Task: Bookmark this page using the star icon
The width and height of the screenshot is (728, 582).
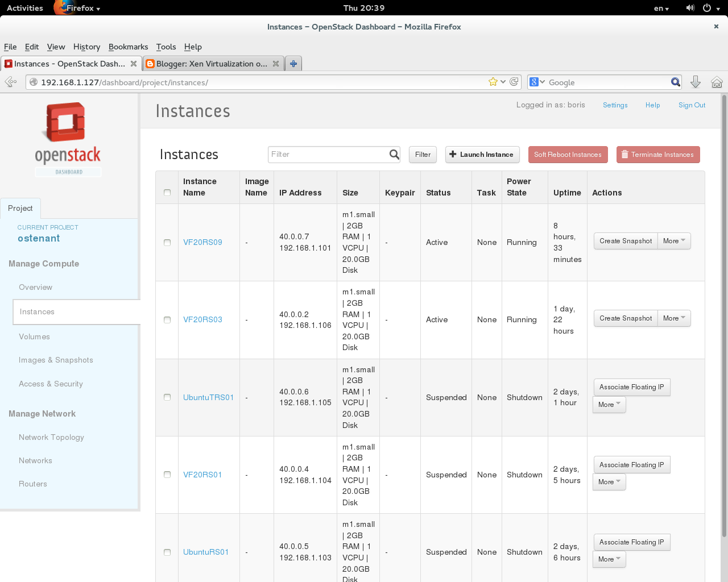Action: [x=493, y=82]
